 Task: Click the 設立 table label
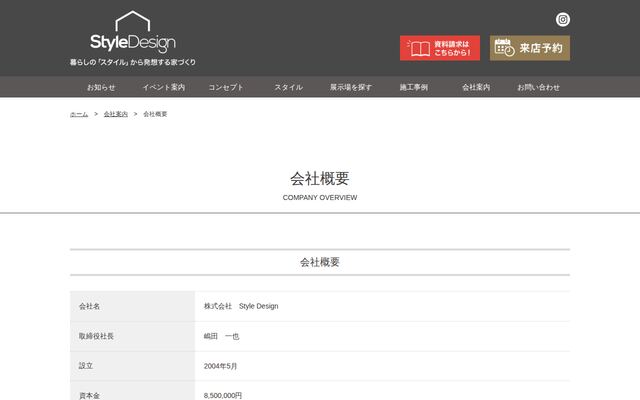(x=86, y=366)
